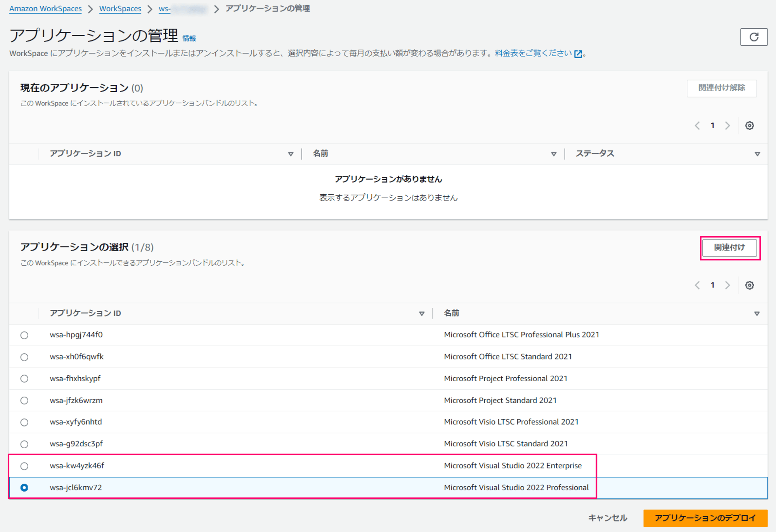Image resolution: width=776 pixels, height=532 pixels.
Task: Go to next page in application selection
Action: [727, 285]
